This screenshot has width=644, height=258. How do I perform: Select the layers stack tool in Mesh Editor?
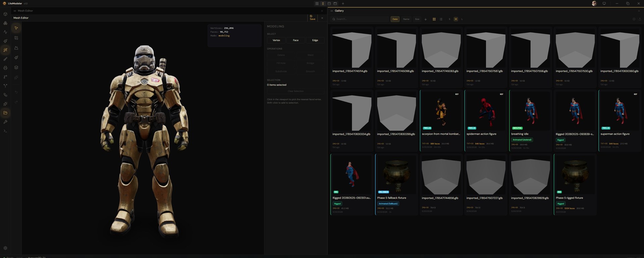point(16,68)
